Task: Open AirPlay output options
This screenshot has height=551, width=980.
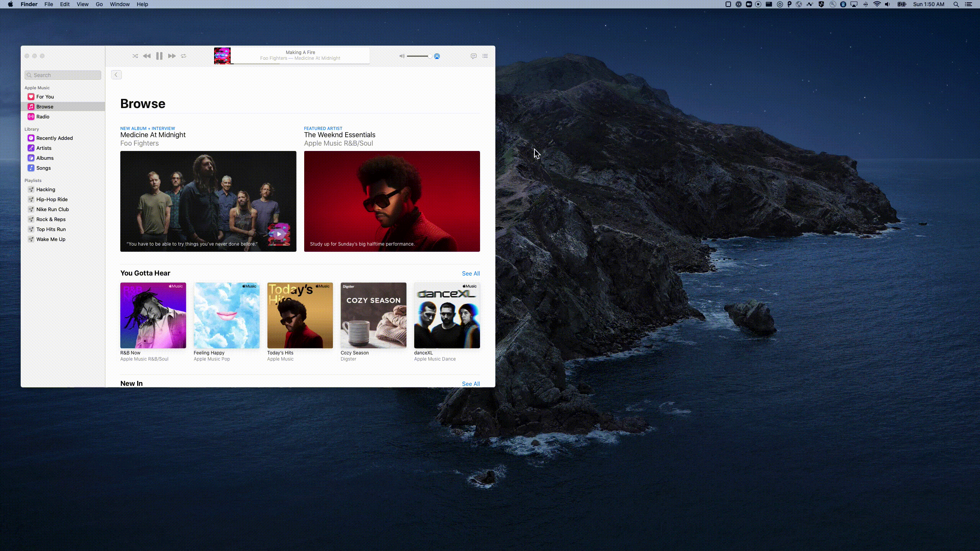Action: point(437,56)
